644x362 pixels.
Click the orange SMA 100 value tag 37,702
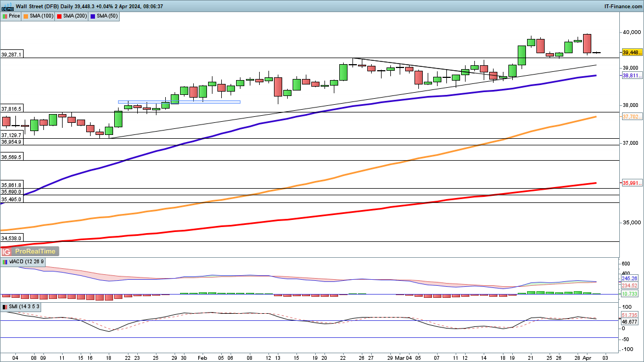pyautogui.click(x=632, y=117)
